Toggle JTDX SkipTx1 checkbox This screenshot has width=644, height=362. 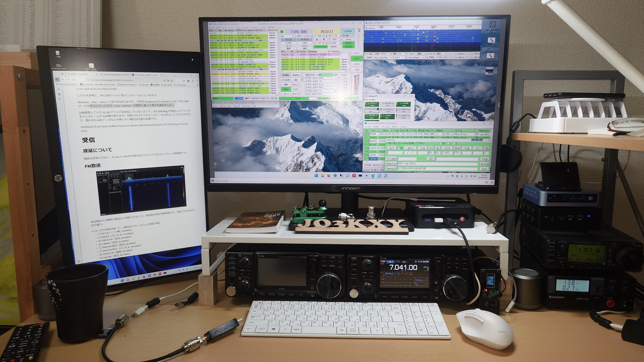[350, 75]
